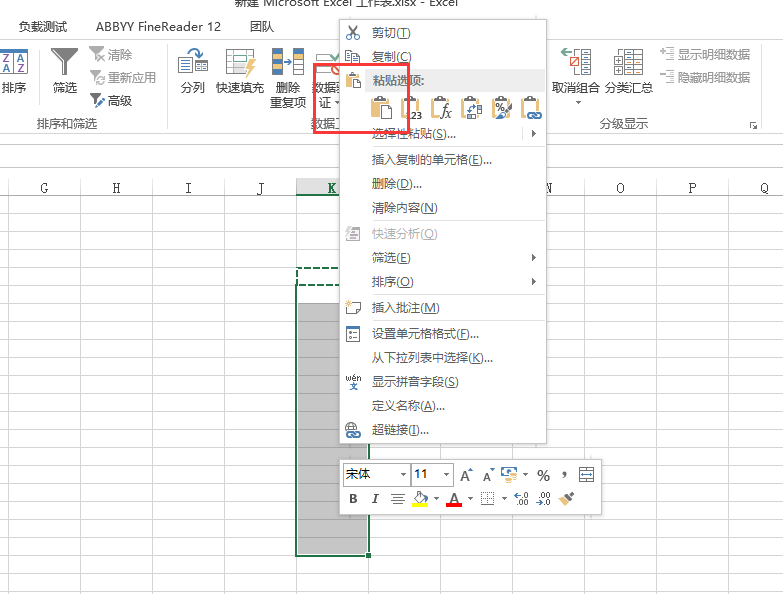Click Reapply (重新应用) button

click(x=123, y=77)
